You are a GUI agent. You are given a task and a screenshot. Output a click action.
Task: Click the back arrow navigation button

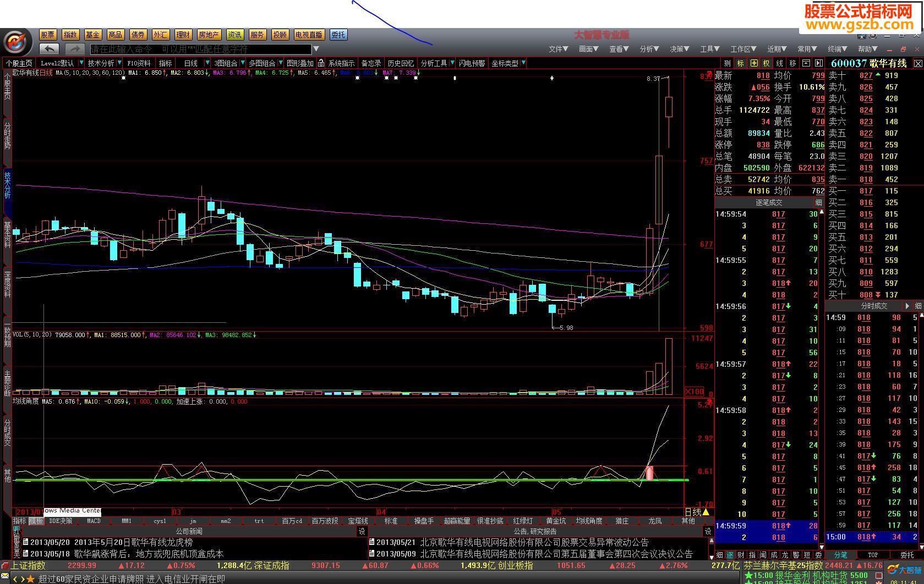click(x=50, y=49)
